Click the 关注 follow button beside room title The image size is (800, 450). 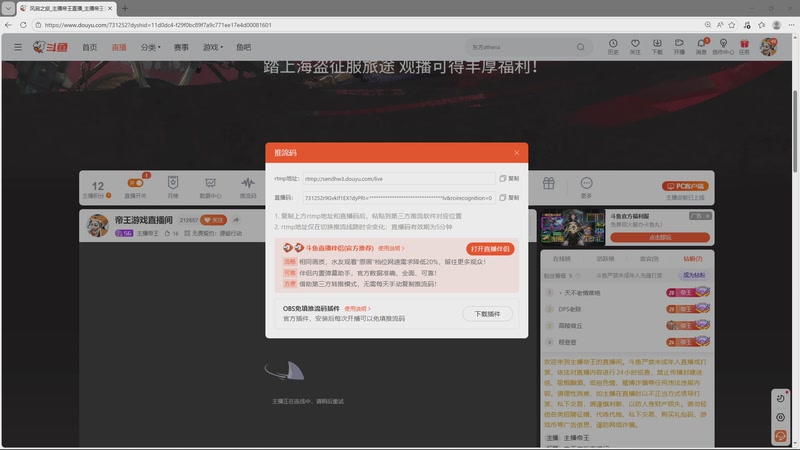tap(213, 220)
